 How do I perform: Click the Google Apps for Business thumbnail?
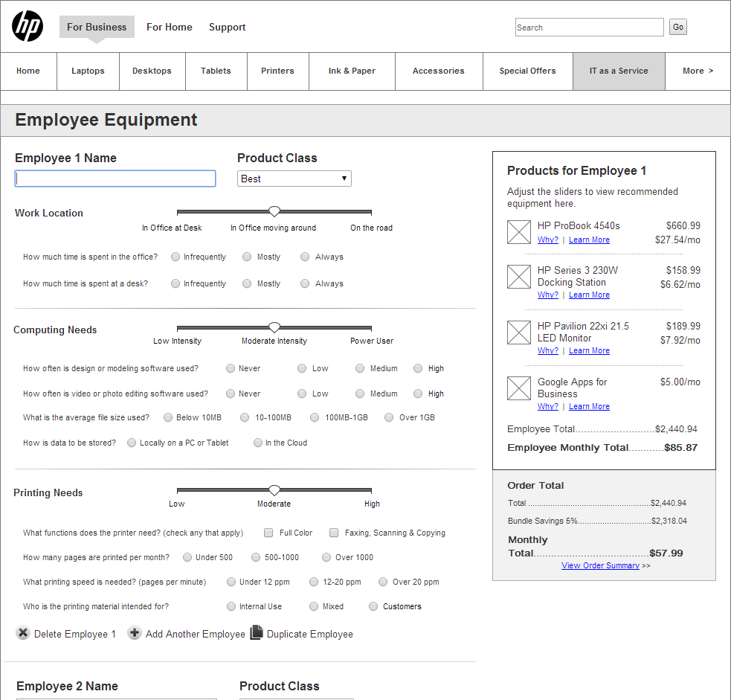click(518, 388)
